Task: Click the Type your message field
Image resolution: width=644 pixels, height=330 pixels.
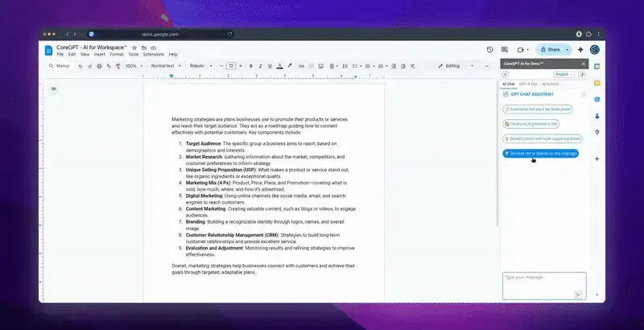Action: tap(538, 282)
